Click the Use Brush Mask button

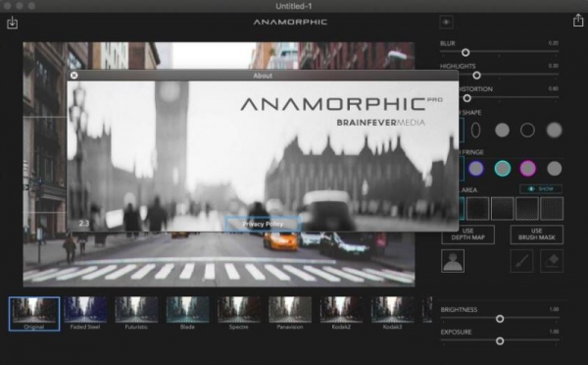pyautogui.click(x=537, y=235)
